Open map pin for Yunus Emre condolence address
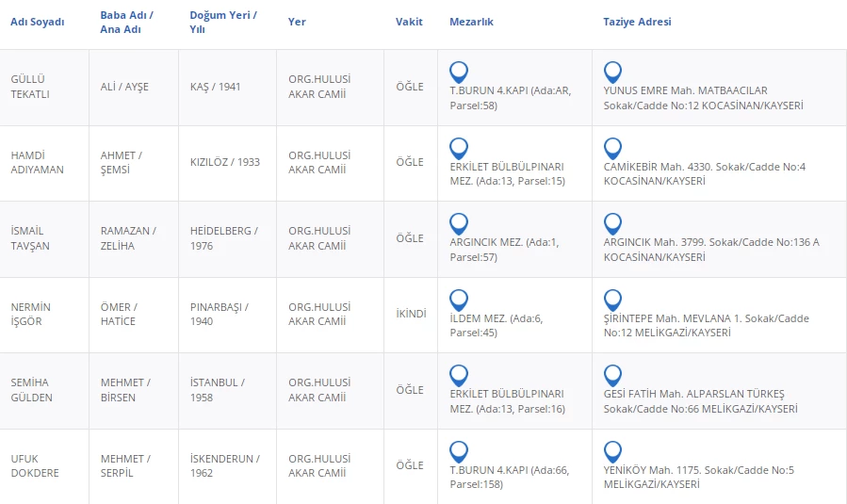This screenshot has width=847, height=504. pyautogui.click(x=612, y=72)
